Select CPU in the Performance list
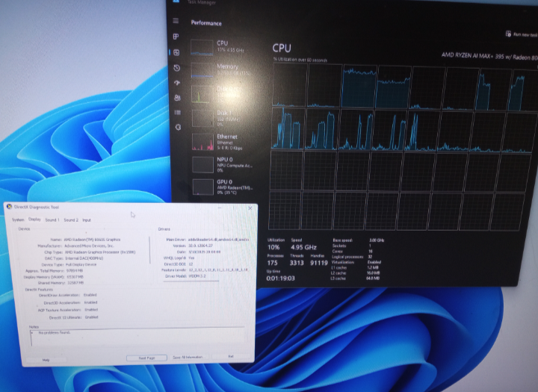The width and height of the screenshot is (538, 392). pyautogui.click(x=223, y=47)
